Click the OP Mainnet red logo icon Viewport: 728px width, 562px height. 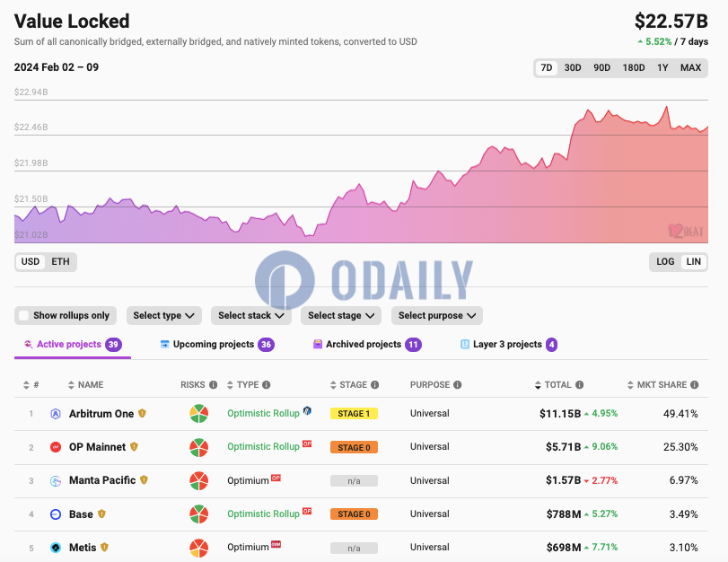coord(56,447)
